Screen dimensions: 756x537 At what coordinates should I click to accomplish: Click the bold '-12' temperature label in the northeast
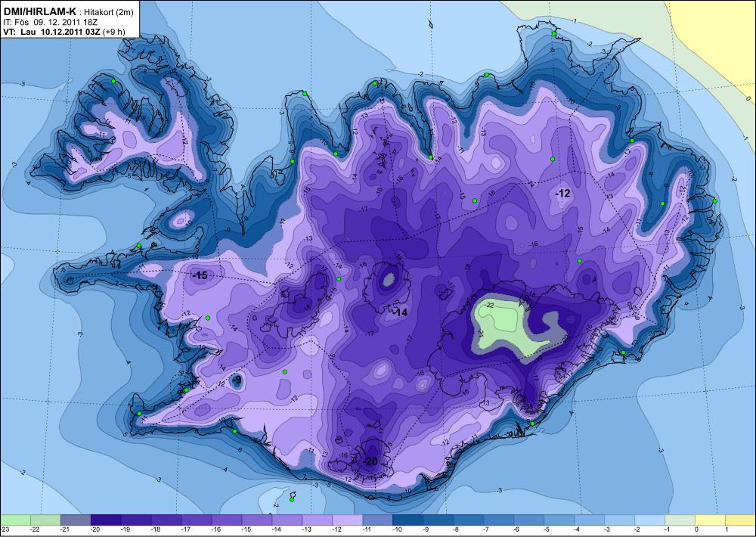(562, 194)
